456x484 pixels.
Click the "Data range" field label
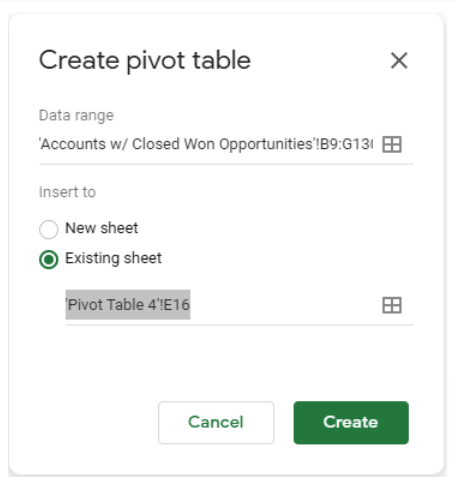[76, 116]
